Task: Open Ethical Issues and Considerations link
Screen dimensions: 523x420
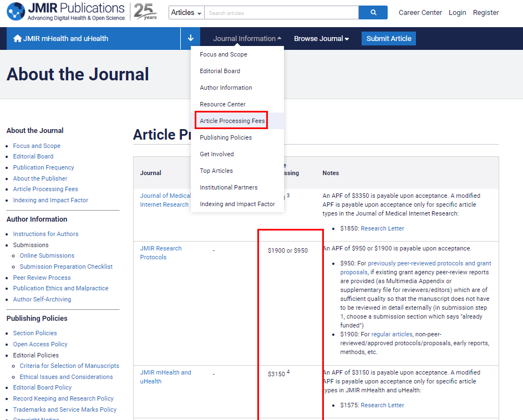Action: pos(66,377)
